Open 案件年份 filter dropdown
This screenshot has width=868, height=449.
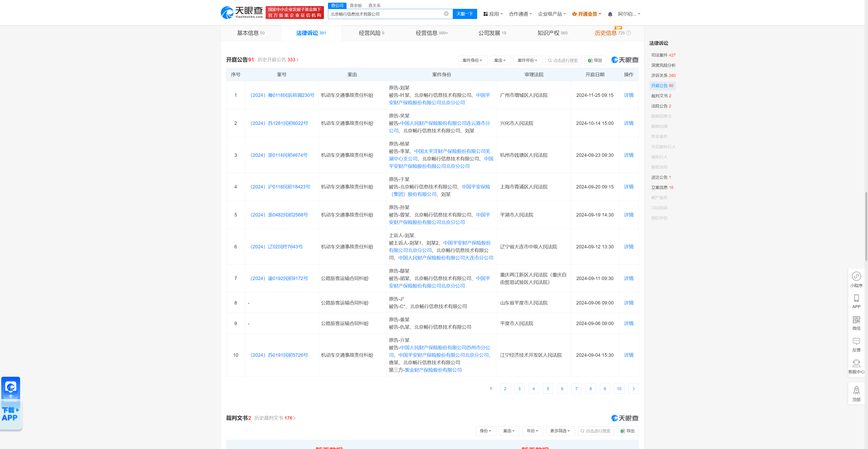528,60
